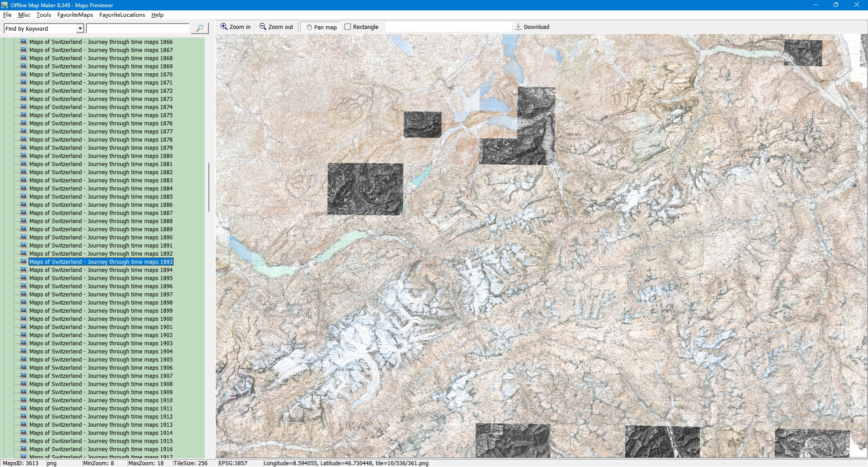Click the Zoom in magnifier icon

224,27
